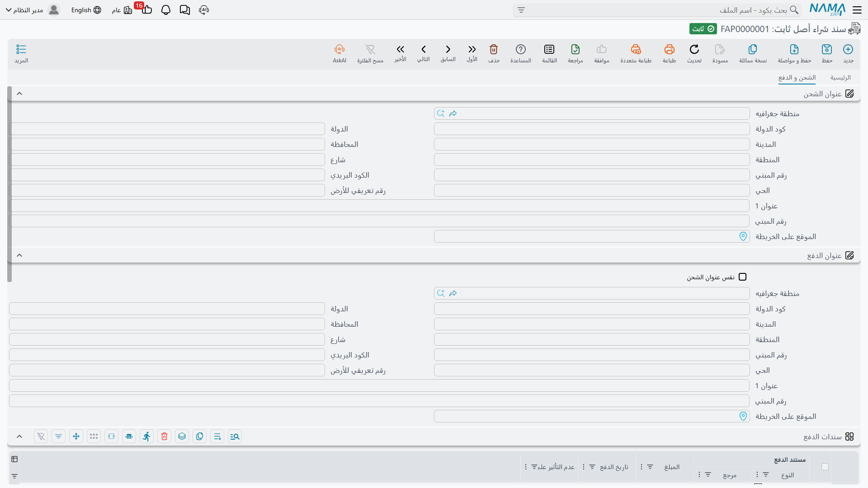The width and height of the screenshot is (868, 488).
Task: Open filter on Type (النوع) column
Action: point(766,474)
